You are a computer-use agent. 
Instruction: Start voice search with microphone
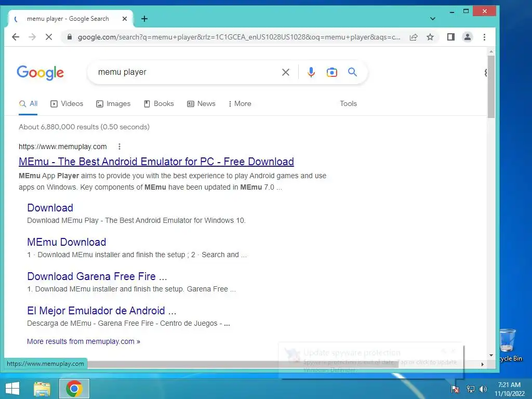(311, 72)
